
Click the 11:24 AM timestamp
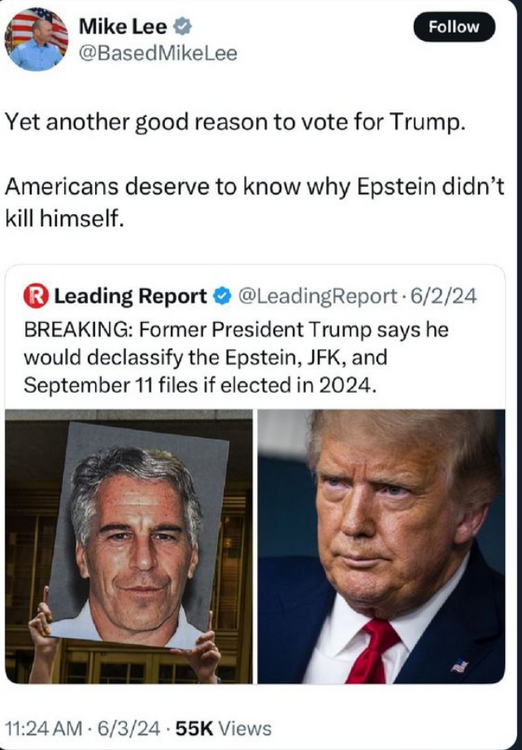pos(43,728)
